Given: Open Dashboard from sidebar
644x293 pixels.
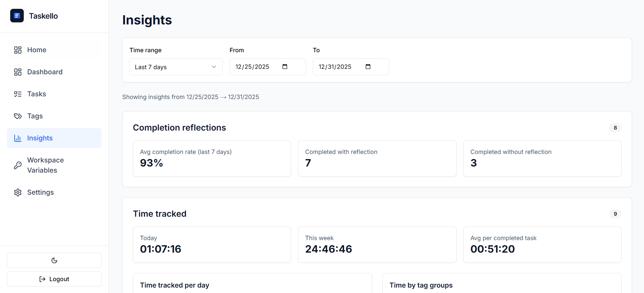Looking at the screenshot, I should coord(54,72).
